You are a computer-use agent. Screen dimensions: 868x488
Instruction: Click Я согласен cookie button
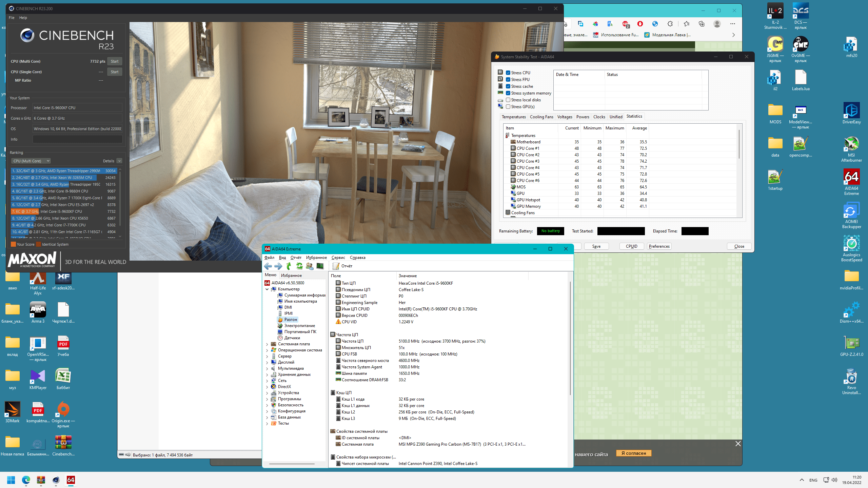(633, 453)
